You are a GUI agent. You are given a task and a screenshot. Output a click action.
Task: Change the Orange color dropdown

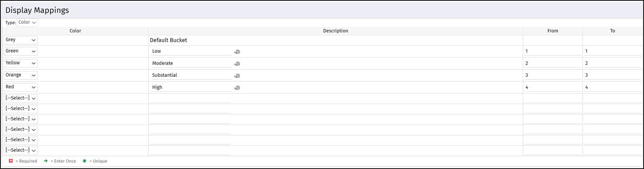21,75
